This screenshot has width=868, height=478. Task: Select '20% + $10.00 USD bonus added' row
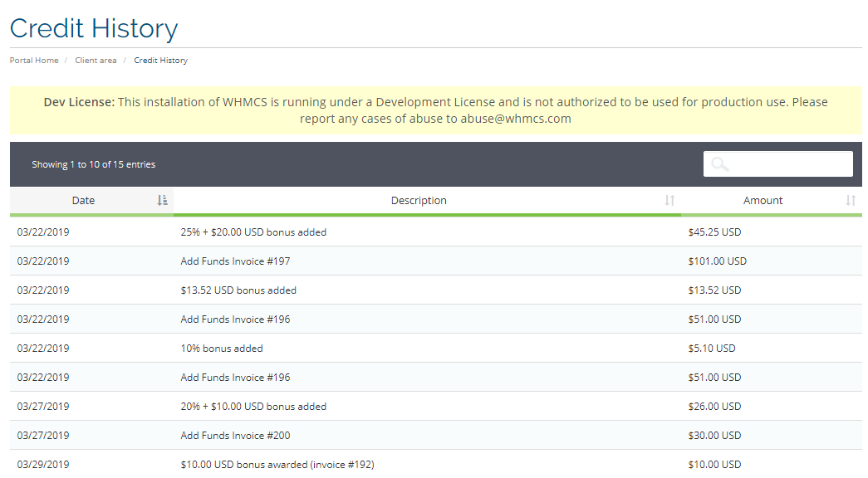(435, 406)
